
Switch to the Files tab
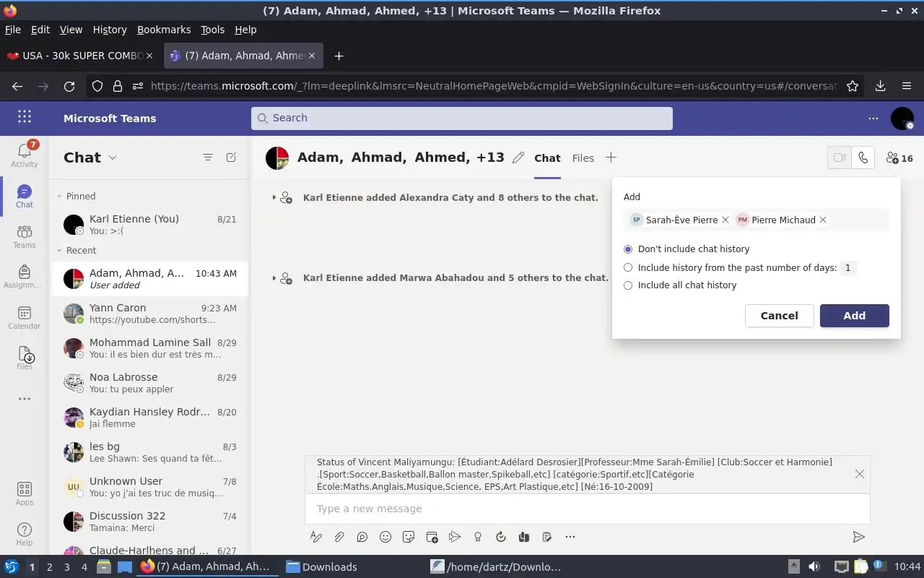pyautogui.click(x=583, y=158)
